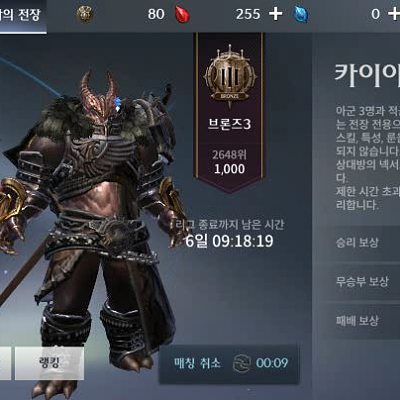This screenshot has width=400, height=400.
Task: Click the 브론즈3 rank label
Action: coord(229,124)
